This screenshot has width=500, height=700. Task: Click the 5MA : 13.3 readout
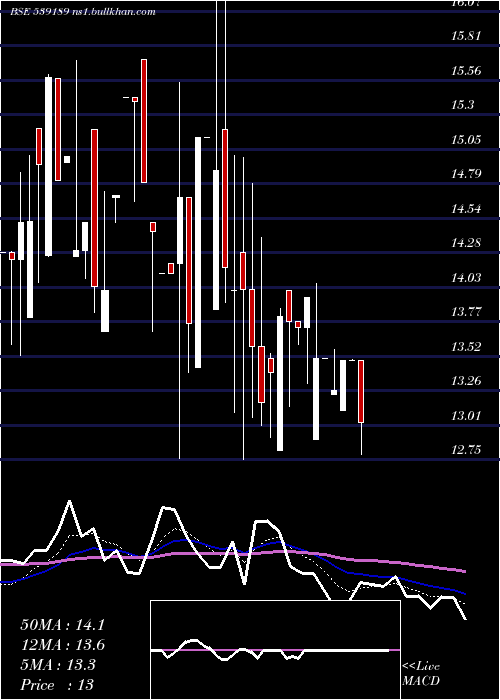pos(58,665)
